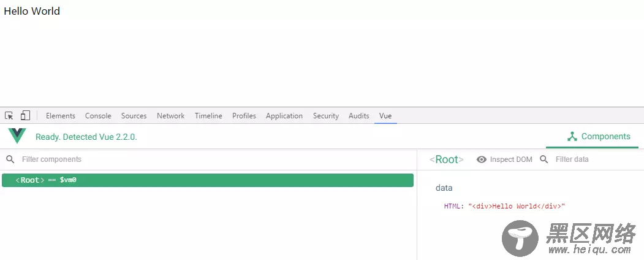Open the Timeline tab
The image size is (644, 260).
click(208, 116)
